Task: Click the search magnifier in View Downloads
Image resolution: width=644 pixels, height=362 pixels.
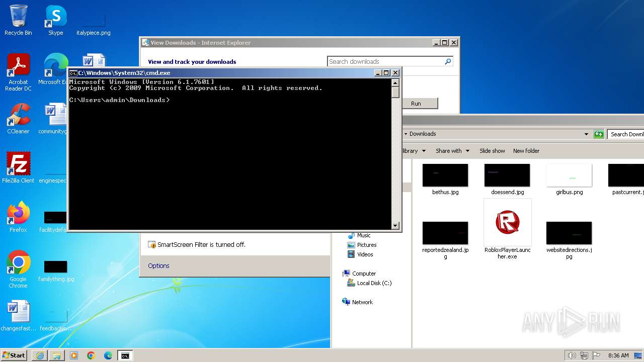Action: pyautogui.click(x=448, y=61)
